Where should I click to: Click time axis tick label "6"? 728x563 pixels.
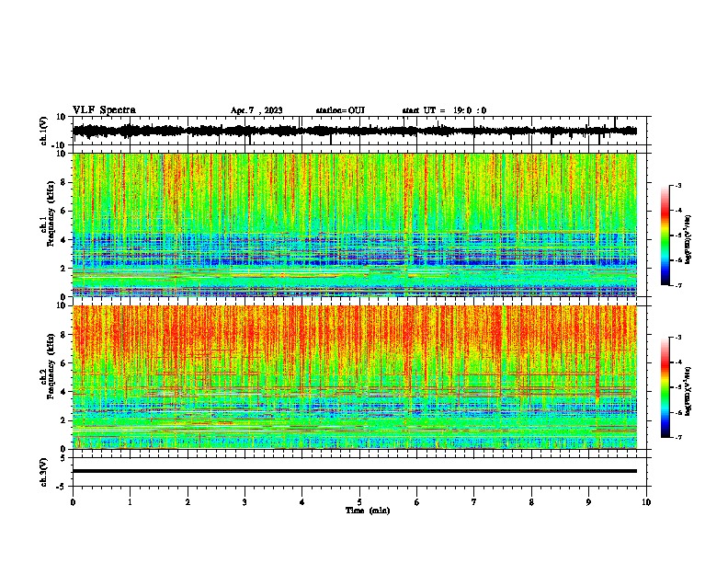pos(416,502)
